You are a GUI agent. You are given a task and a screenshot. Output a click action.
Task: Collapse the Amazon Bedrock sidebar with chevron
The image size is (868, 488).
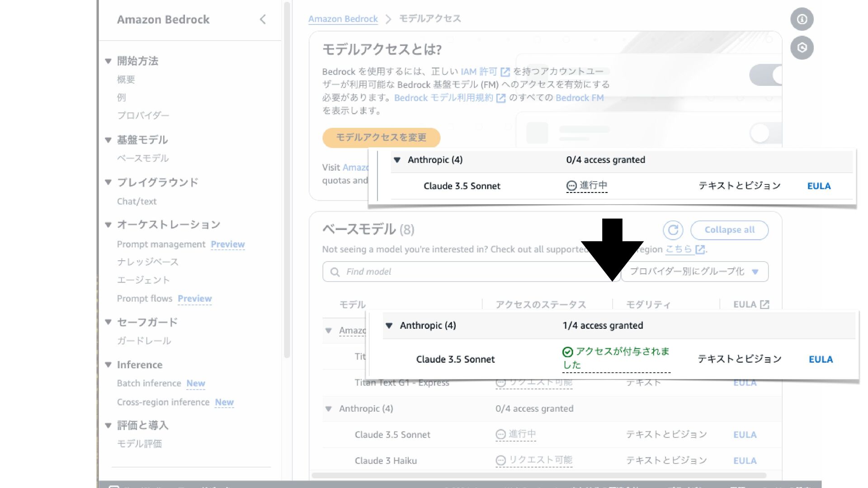pos(263,19)
